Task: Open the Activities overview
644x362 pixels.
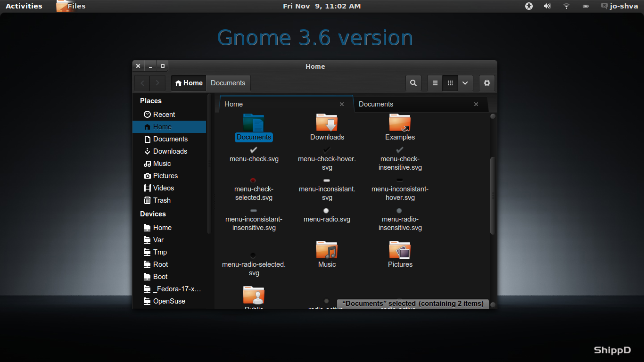Action: tap(24, 6)
